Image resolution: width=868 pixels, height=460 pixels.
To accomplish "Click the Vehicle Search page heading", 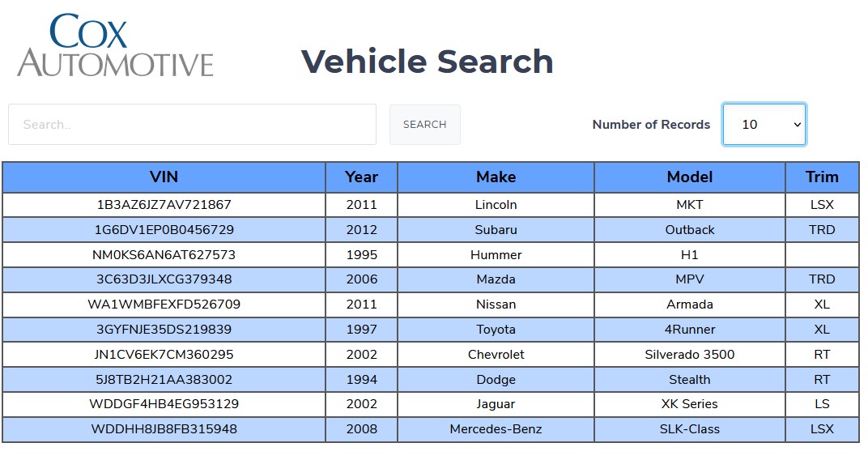I will 428,61.
